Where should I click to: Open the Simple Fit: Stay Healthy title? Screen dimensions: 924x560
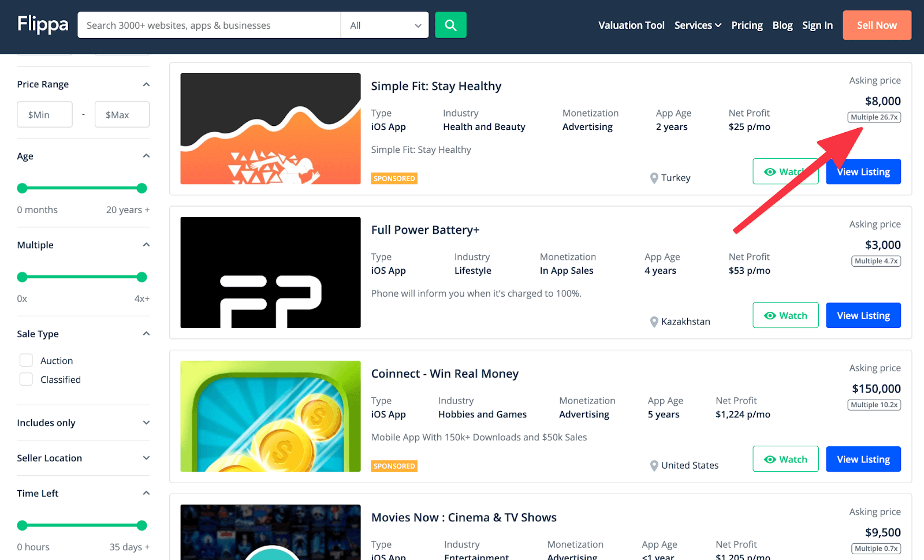(436, 86)
